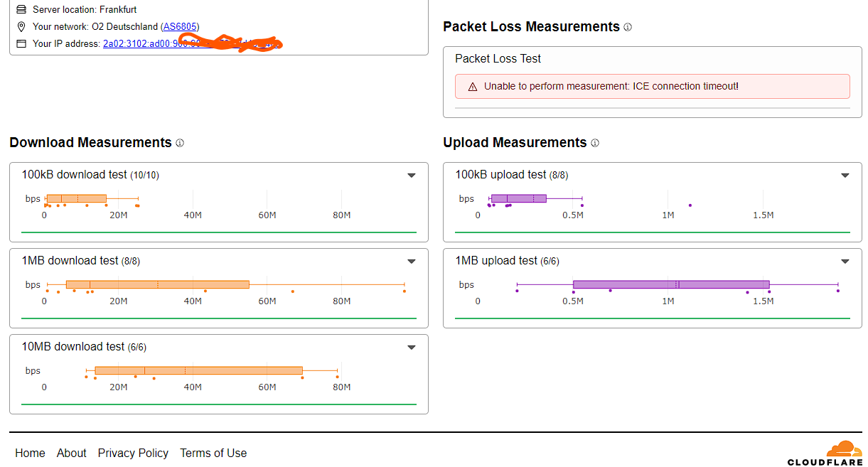Go to the Home footer link
Viewport: 868px width, 467px height.
[x=30, y=453]
